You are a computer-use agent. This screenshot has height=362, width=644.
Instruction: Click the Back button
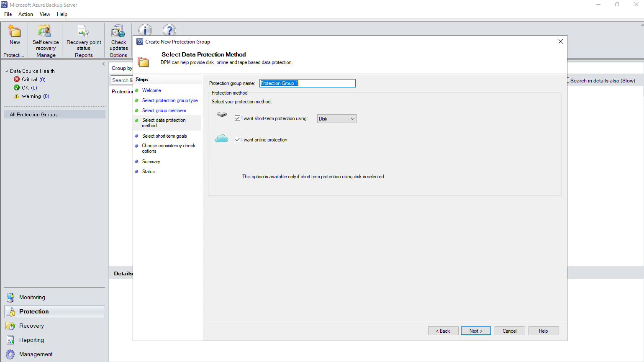[x=443, y=331]
